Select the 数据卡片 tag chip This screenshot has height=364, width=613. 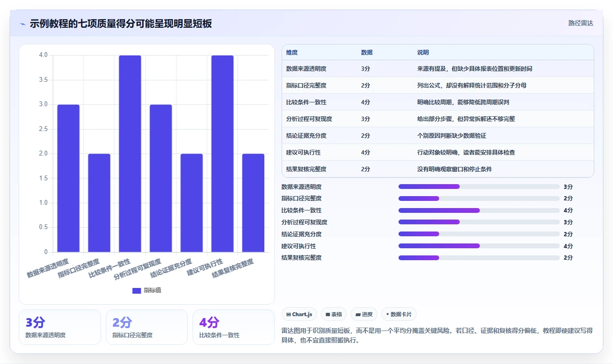(x=399, y=314)
